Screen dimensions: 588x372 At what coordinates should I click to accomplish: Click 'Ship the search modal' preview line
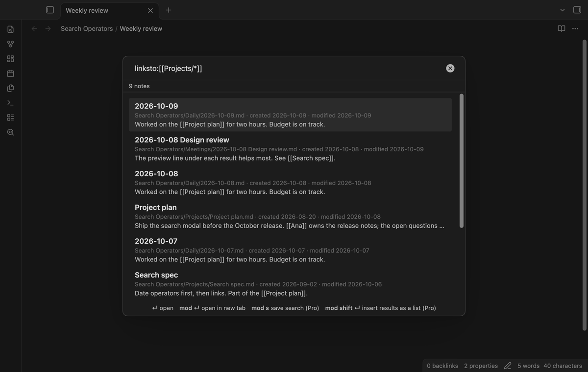coord(290,226)
